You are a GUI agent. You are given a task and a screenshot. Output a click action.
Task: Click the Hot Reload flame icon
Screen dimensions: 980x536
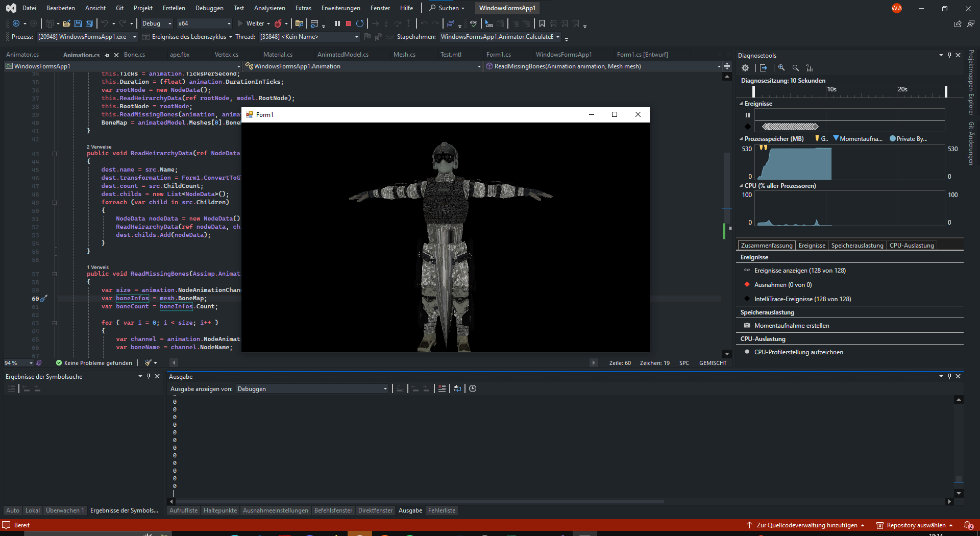[x=278, y=23]
